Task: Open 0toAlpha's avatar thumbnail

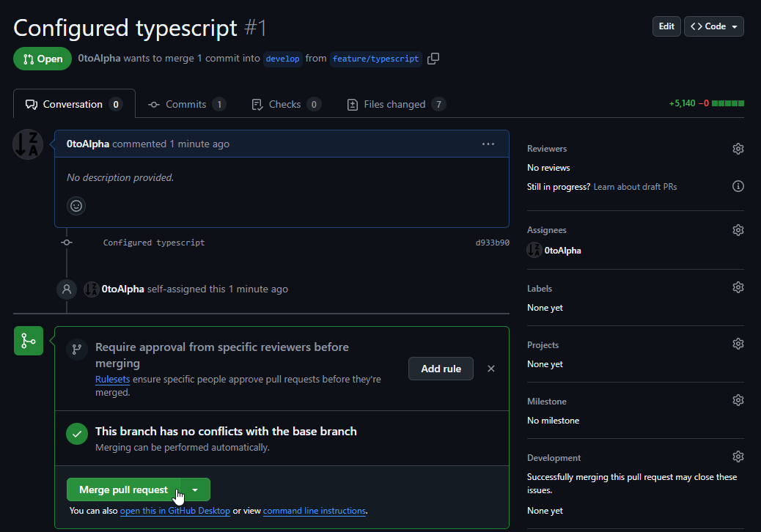Action: [27, 144]
